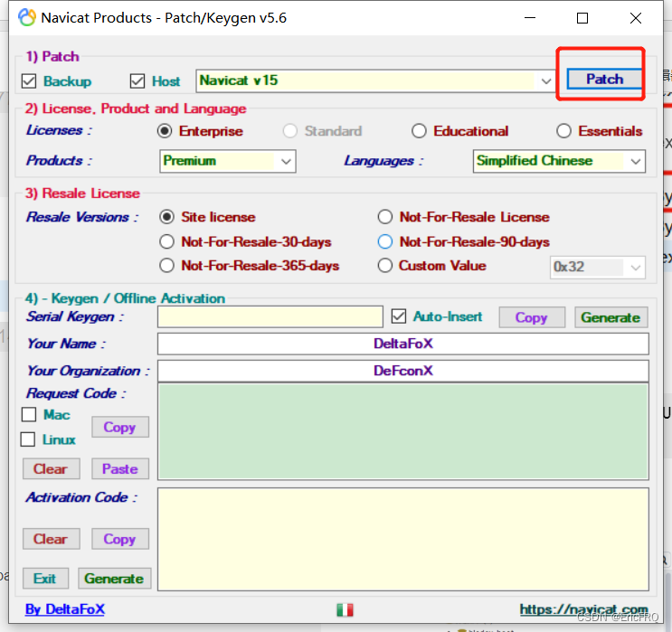Click the 'Licenses :' label
Screen dimensions: 672x632
click(x=59, y=130)
